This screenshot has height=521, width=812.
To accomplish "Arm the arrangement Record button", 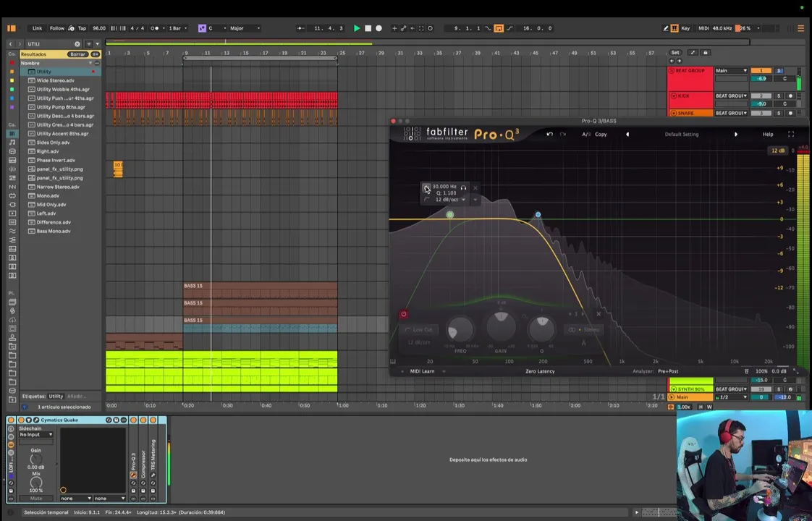I will click(379, 28).
